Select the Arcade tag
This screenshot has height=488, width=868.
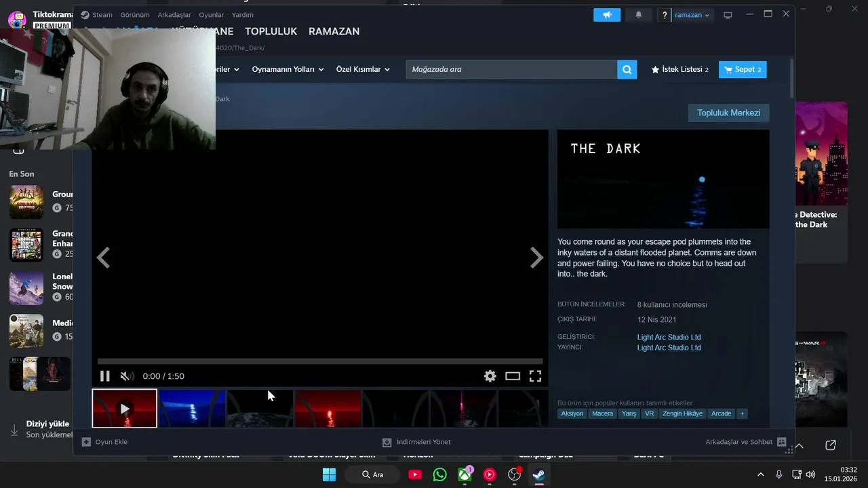(721, 413)
